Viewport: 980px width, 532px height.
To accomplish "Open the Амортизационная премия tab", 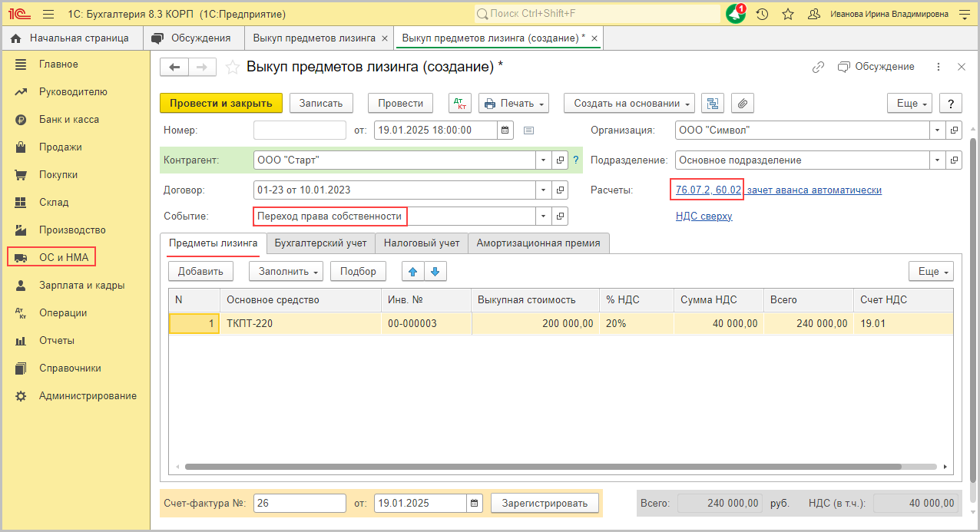I will click(538, 243).
